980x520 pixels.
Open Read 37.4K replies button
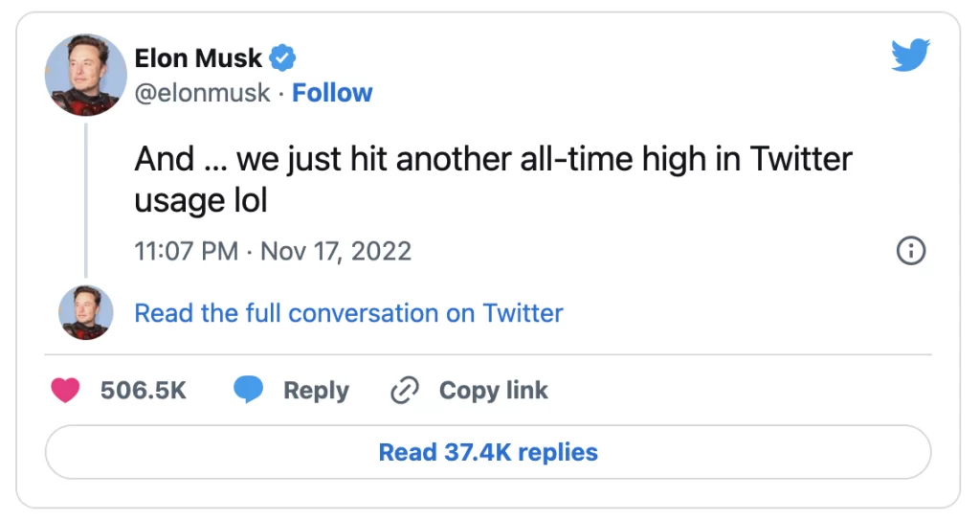[488, 452]
